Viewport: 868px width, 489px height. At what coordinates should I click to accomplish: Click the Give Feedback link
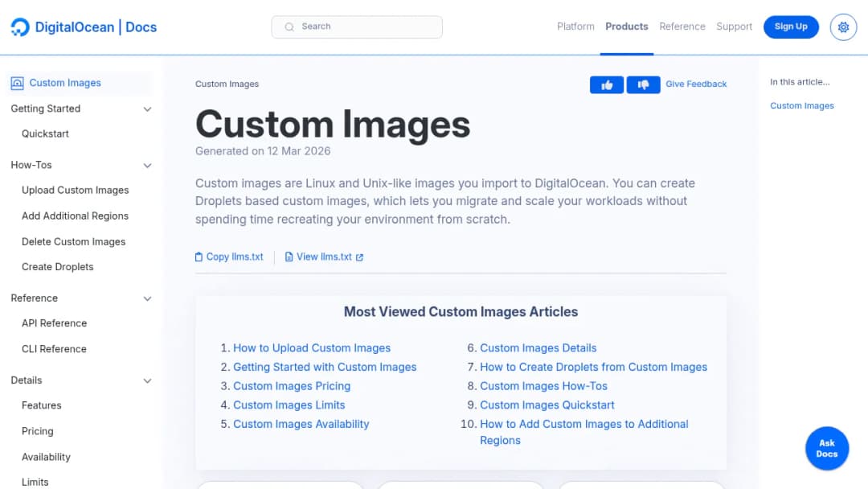696,84
